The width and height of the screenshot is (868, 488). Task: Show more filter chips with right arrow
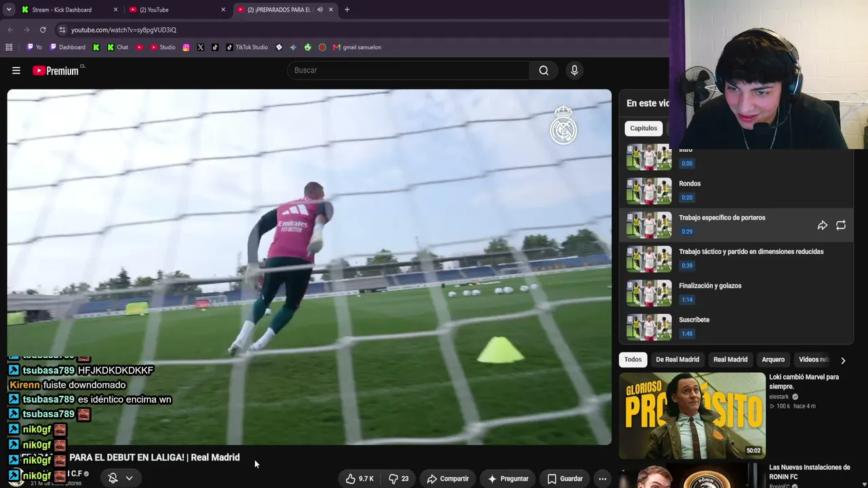click(843, 361)
